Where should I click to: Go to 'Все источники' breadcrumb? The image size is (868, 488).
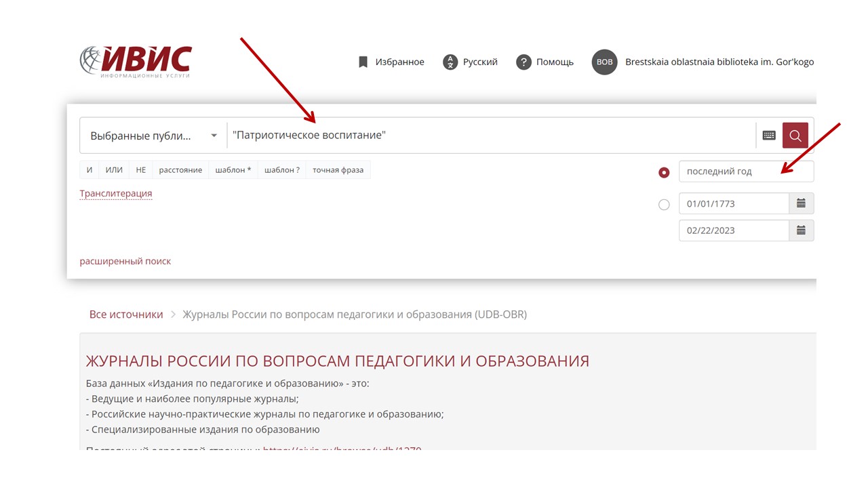pos(126,314)
